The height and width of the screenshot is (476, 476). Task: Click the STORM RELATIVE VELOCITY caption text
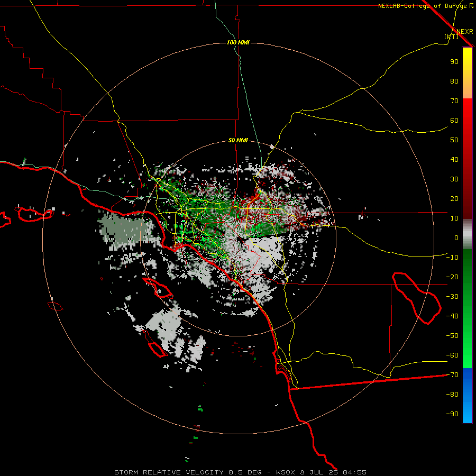click(169, 472)
